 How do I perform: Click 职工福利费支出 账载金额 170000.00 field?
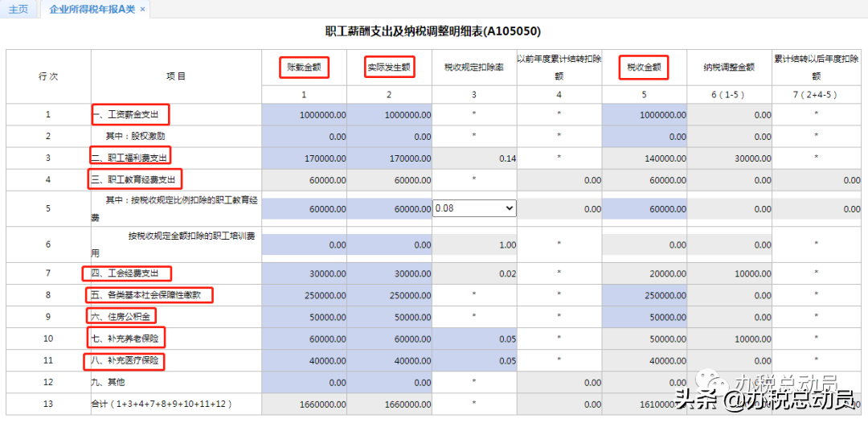click(x=305, y=158)
